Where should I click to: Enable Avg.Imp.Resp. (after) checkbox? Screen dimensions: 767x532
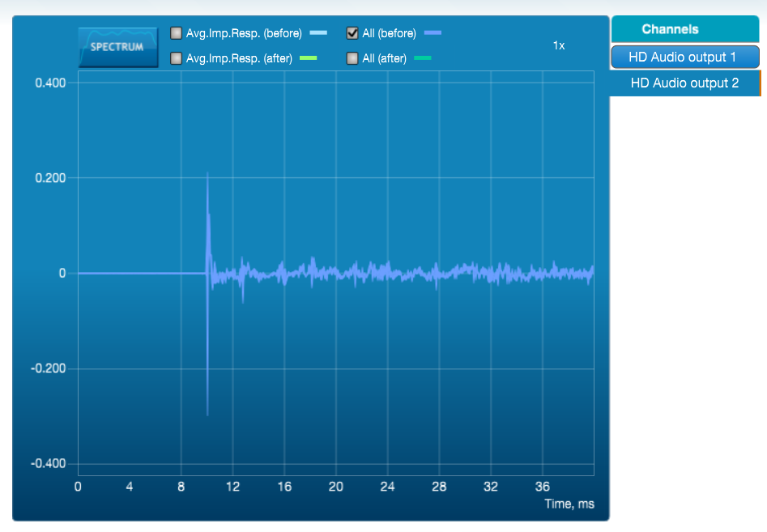pos(176,58)
